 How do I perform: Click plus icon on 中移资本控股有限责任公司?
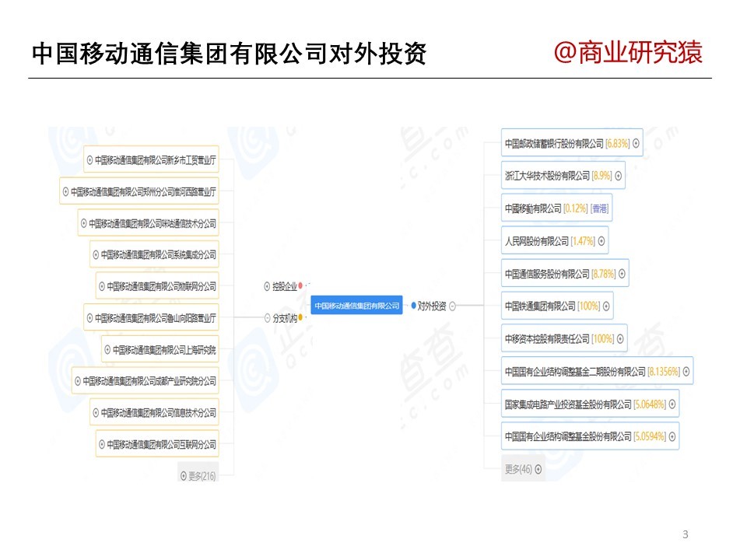tap(620, 338)
